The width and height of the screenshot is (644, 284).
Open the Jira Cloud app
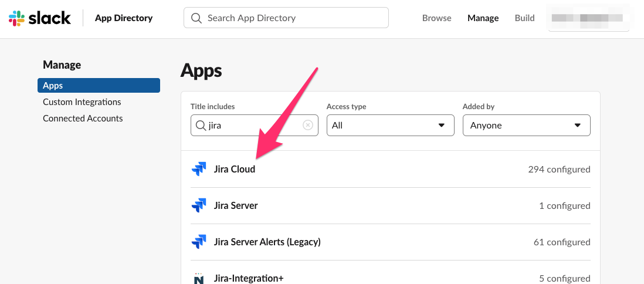tap(235, 170)
